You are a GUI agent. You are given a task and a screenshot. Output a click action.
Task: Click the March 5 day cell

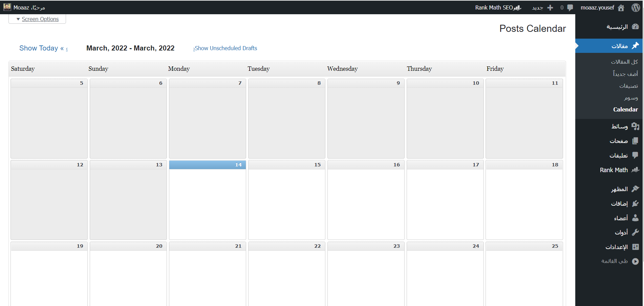49,119
